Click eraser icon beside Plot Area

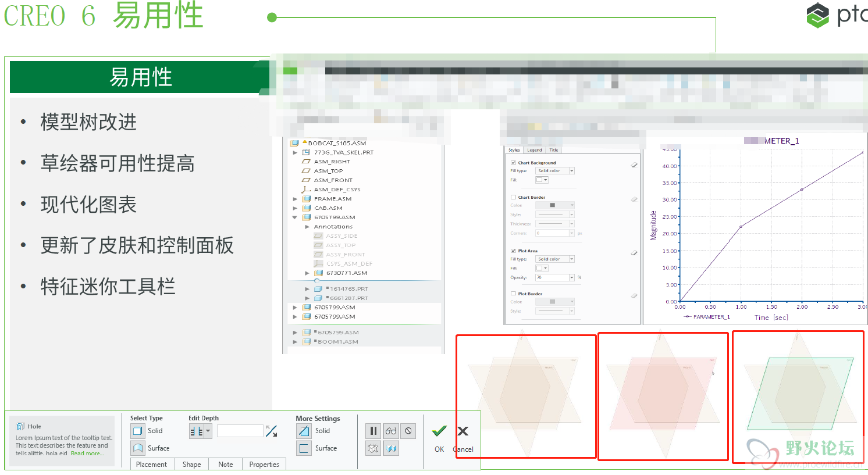tap(634, 253)
